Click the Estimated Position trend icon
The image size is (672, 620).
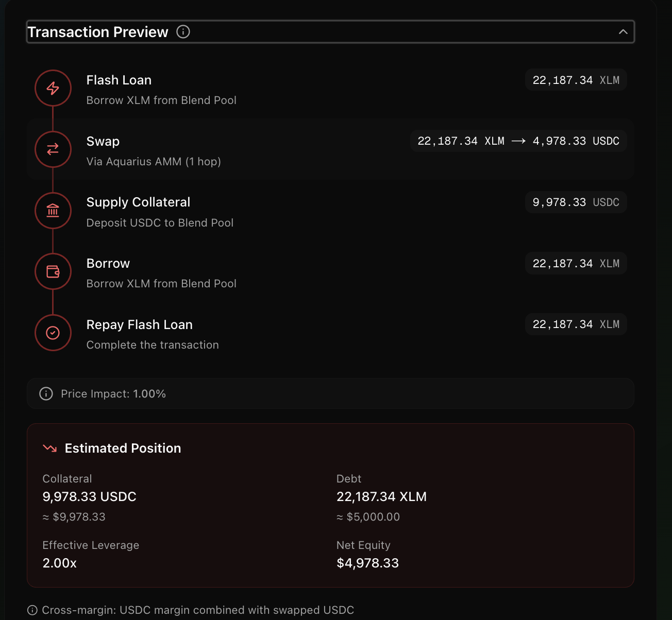(49, 448)
